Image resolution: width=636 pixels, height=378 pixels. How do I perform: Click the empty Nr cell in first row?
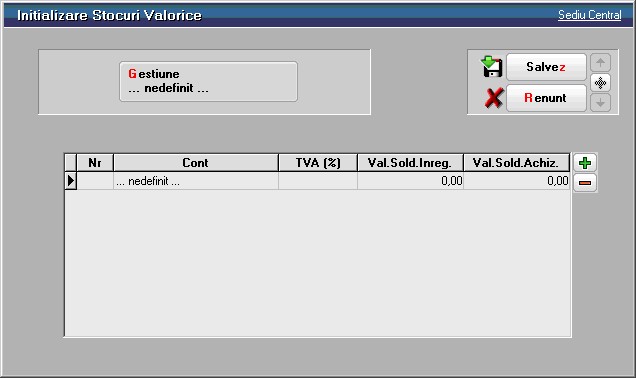click(x=95, y=181)
